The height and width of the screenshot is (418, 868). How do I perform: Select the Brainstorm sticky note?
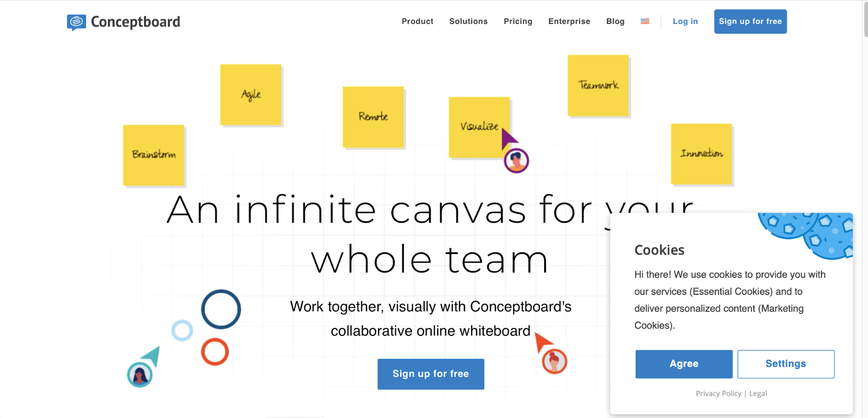(154, 155)
